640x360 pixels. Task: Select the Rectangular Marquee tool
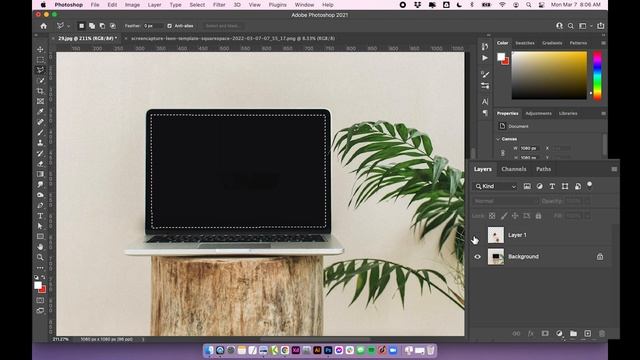tap(40, 60)
